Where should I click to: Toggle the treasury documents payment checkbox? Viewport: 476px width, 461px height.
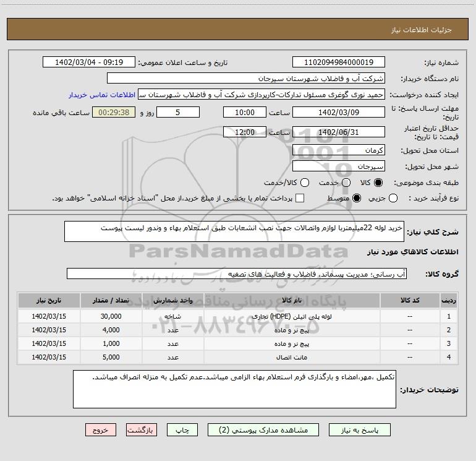(300, 198)
